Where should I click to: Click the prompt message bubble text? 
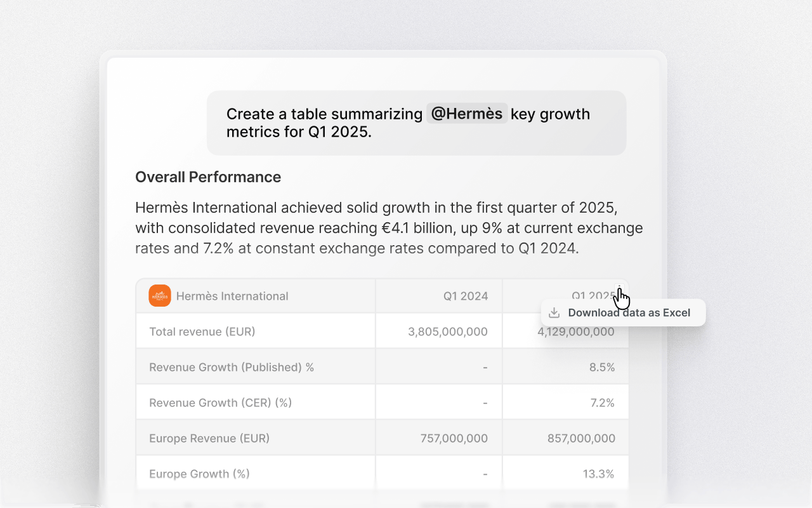pos(408,123)
